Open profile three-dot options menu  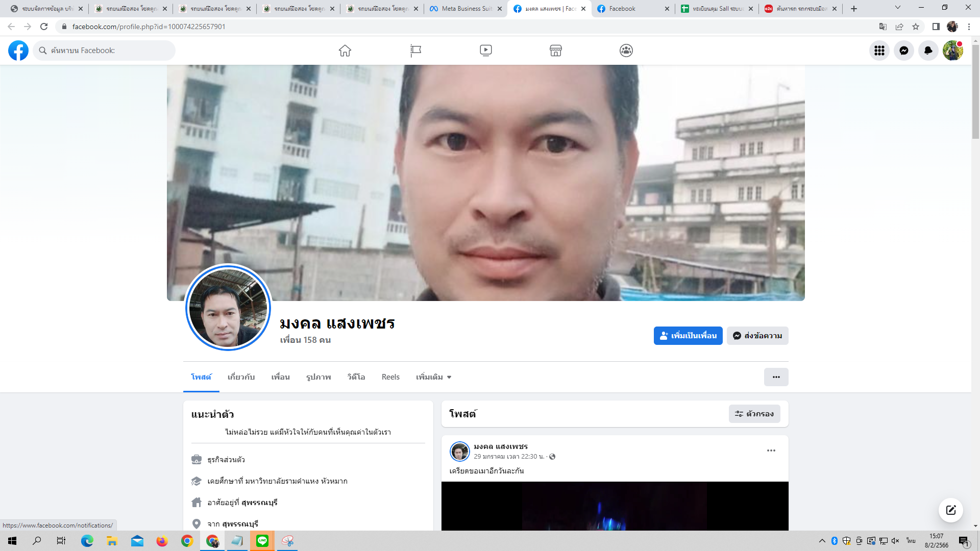776,377
